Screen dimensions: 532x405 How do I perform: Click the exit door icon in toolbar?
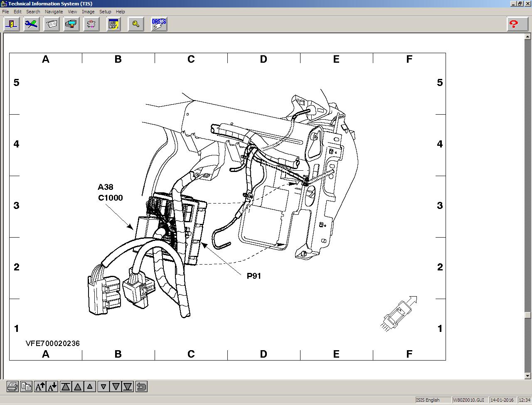click(x=12, y=24)
